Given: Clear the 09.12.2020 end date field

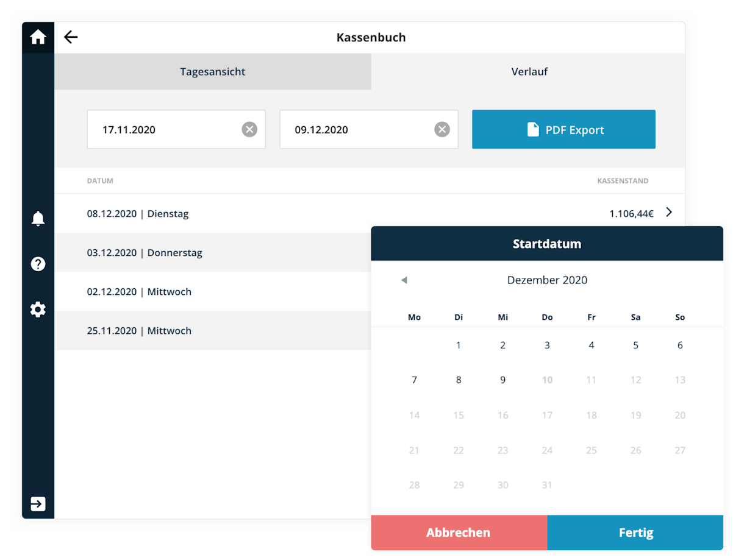Looking at the screenshot, I should pyautogui.click(x=442, y=129).
